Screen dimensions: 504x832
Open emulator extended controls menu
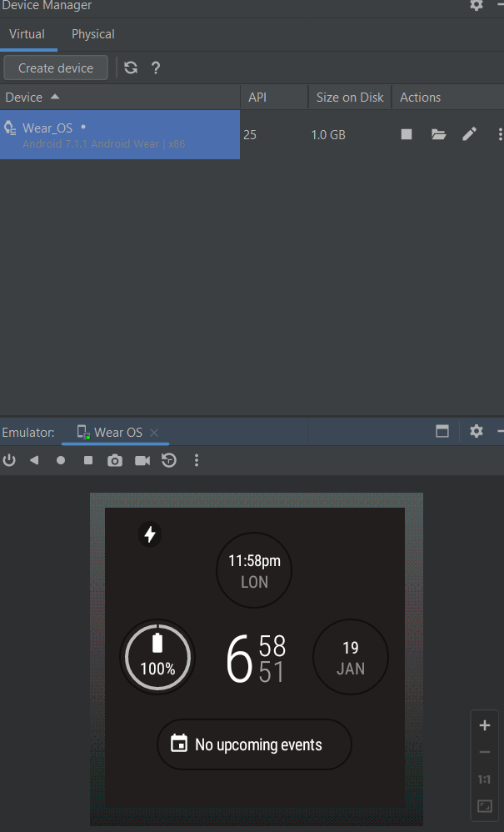(197, 460)
